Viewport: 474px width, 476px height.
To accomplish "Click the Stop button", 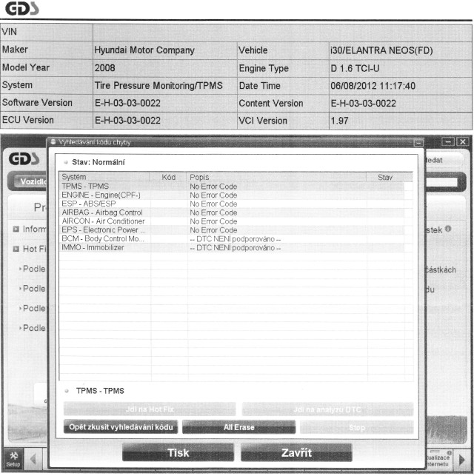I will (x=357, y=427).
